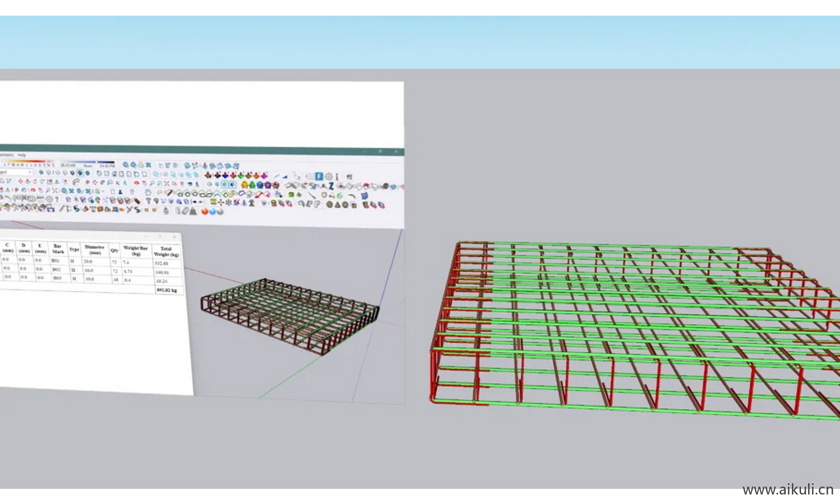Open the partially visible Extensions menu
The height and width of the screenshot is (504, 840).
[6, 155]
